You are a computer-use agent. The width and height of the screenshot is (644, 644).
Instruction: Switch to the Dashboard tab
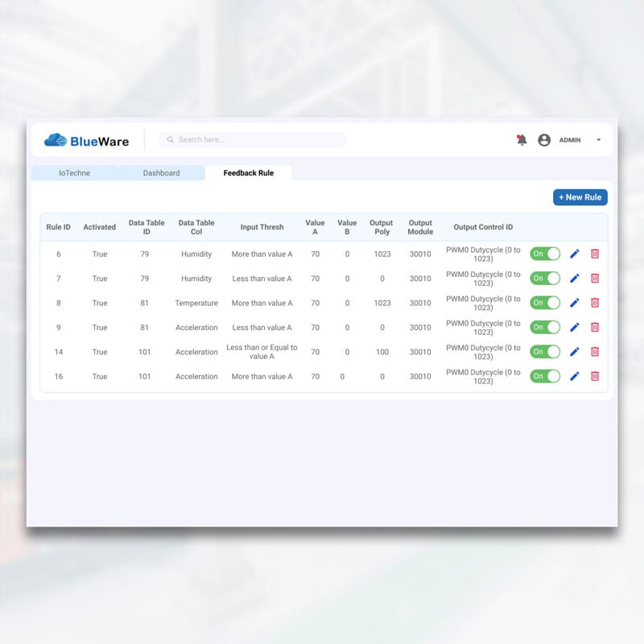161,173
